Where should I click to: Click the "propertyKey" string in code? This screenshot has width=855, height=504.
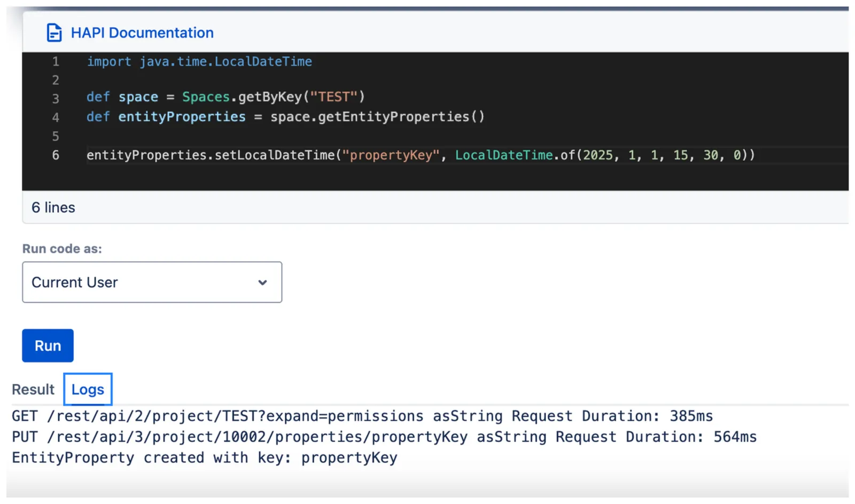[391, 155]
